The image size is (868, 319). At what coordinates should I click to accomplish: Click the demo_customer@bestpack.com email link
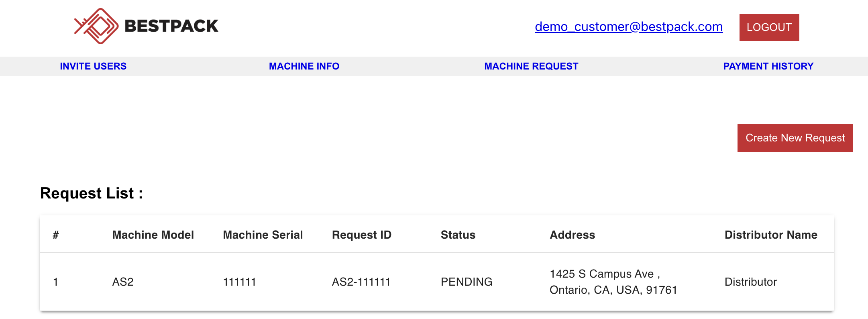coord(629,27)
